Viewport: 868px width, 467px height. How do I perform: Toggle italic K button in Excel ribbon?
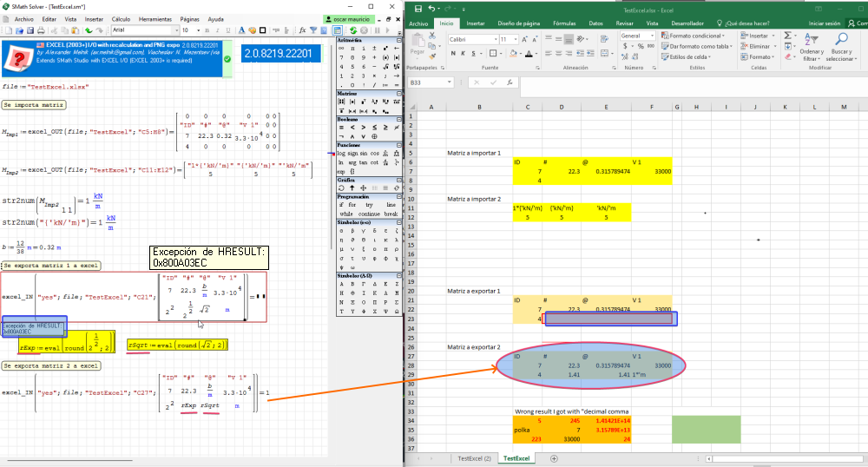[463, 52]
